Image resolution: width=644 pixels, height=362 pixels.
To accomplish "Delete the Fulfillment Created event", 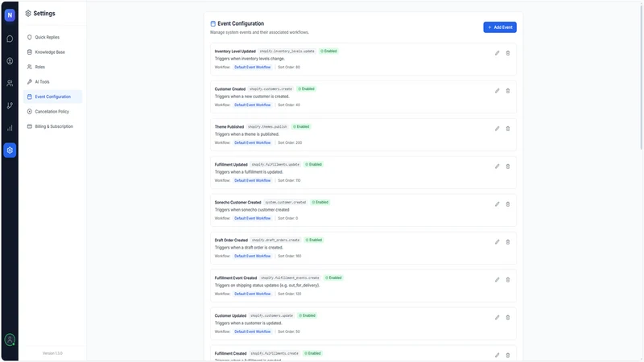I will [508, 355].
